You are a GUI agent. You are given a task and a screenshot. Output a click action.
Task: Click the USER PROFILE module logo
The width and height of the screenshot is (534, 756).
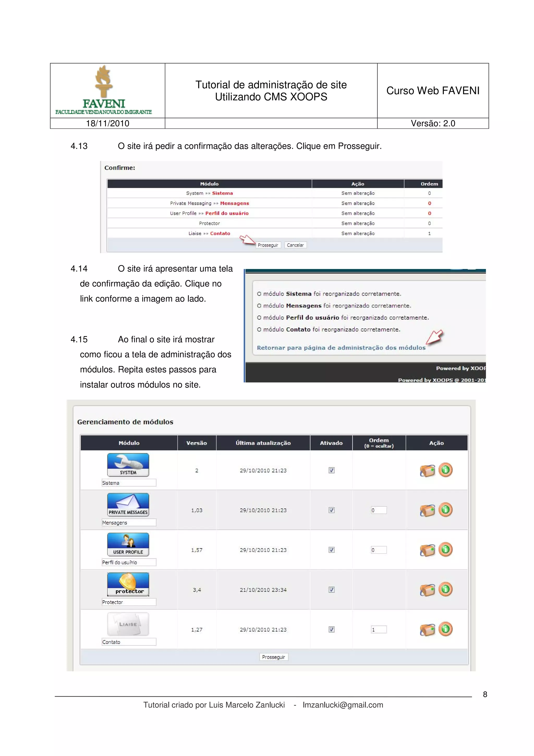(128, 545)
